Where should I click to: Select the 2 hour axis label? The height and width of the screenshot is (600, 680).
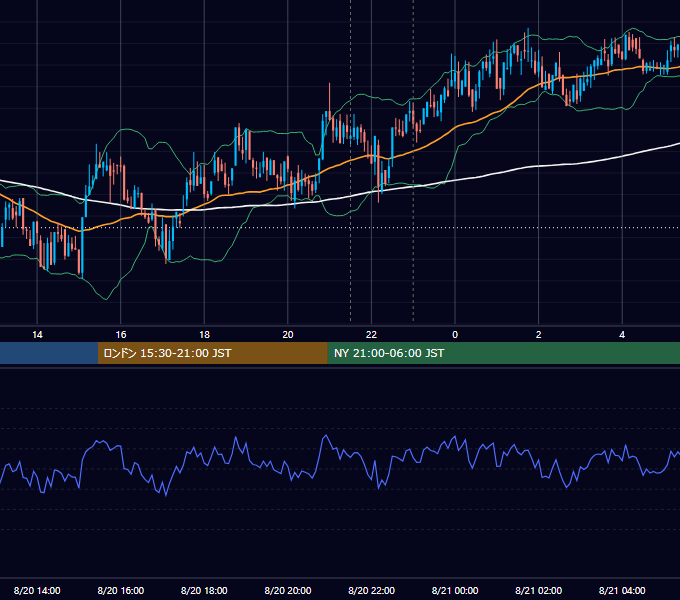tap(539, 335)
